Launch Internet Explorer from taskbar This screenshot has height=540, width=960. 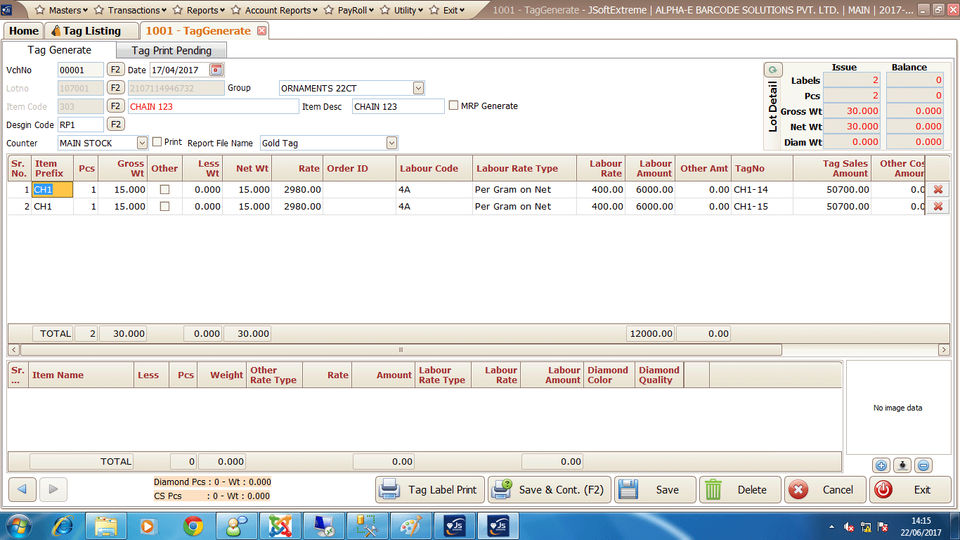point(62,526)
